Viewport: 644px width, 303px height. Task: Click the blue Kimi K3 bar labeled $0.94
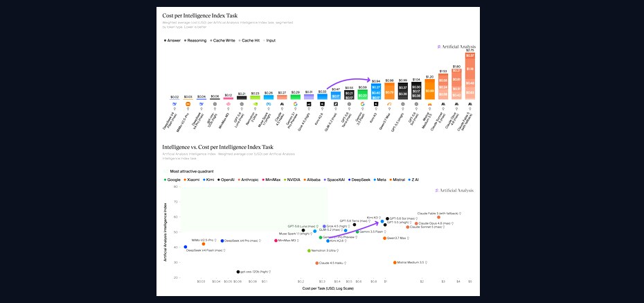[376, 92]
